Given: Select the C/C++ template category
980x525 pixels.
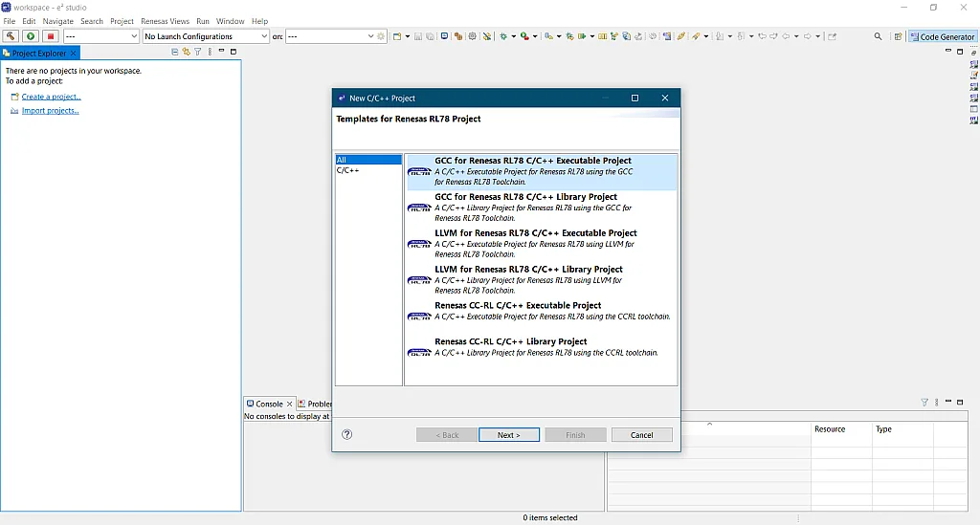Looking at the screenshot, I should (347, 170).
